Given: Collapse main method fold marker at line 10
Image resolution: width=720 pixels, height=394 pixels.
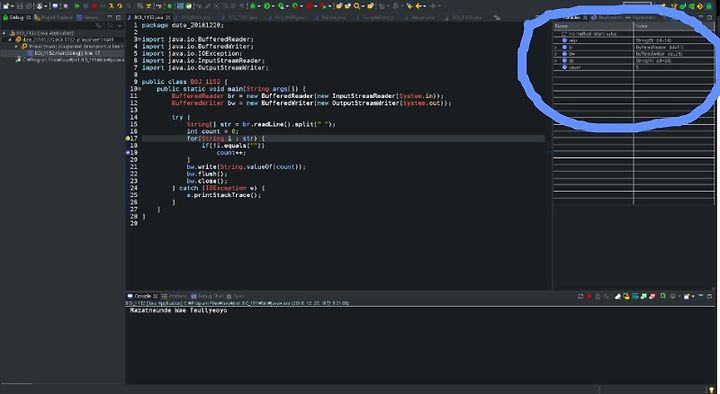Looking at the screenshot, I should pyautogui.click(x=139, y=89).
